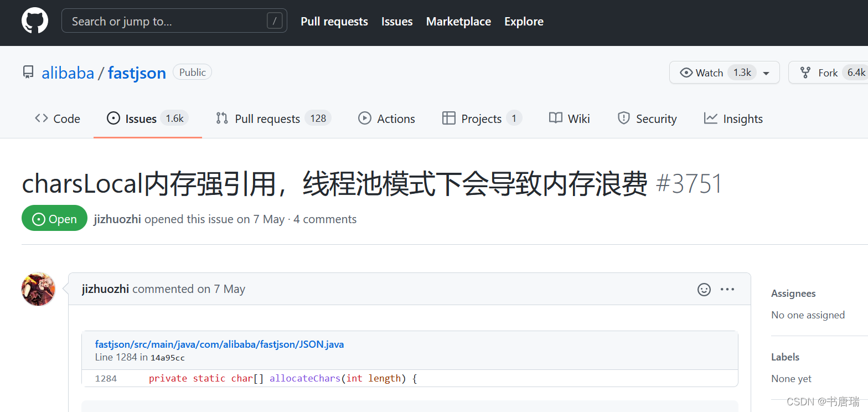Click the Watch button
This screenshot has width=868, height=412.
pyautogui.click(x=701, y=73)
